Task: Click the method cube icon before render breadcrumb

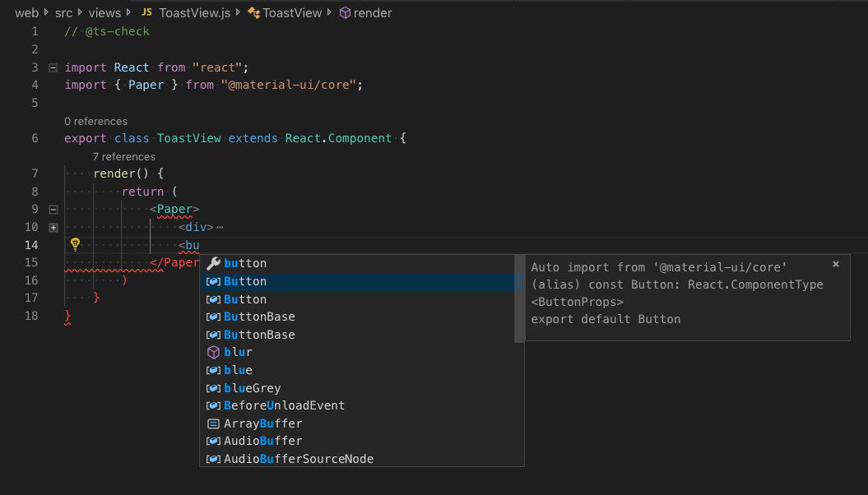Action: click(345, 13)
